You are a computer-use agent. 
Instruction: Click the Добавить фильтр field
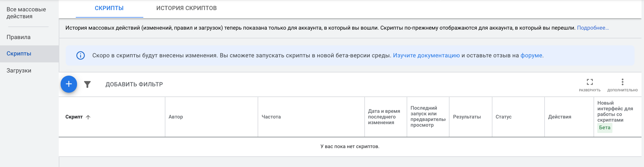coord(134,84)
